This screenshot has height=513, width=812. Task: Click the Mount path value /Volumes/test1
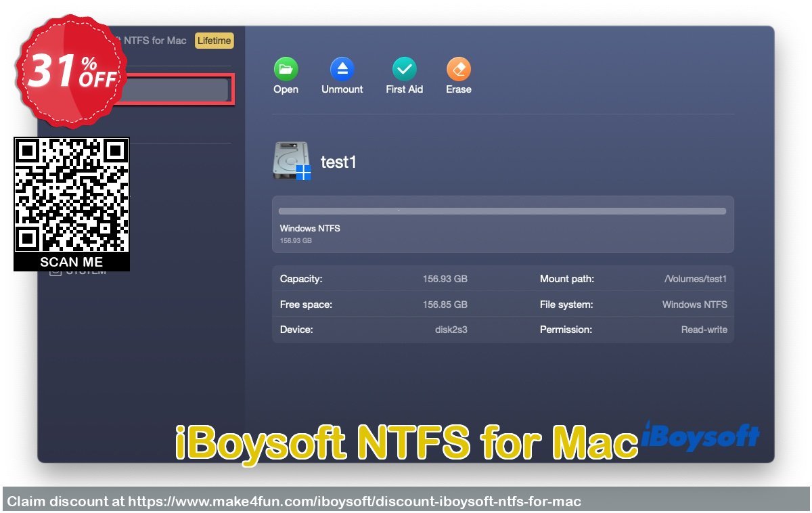point(696,279)
